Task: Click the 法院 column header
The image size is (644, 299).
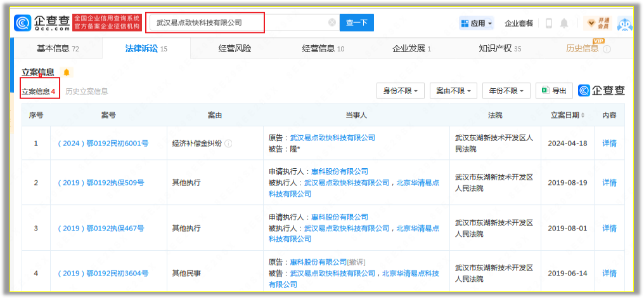Action: pyautogui.click(x=495, y=116)
